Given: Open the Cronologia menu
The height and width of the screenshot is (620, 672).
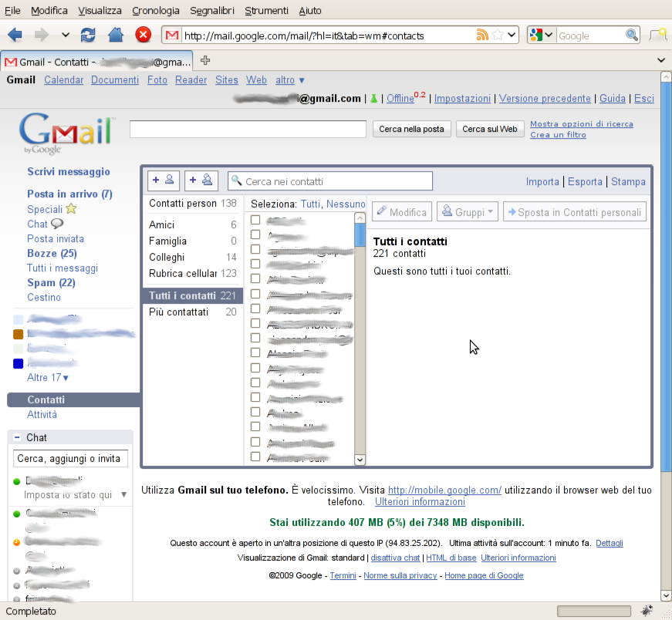Looking at the screenshot, I should [x=156, y=10].
